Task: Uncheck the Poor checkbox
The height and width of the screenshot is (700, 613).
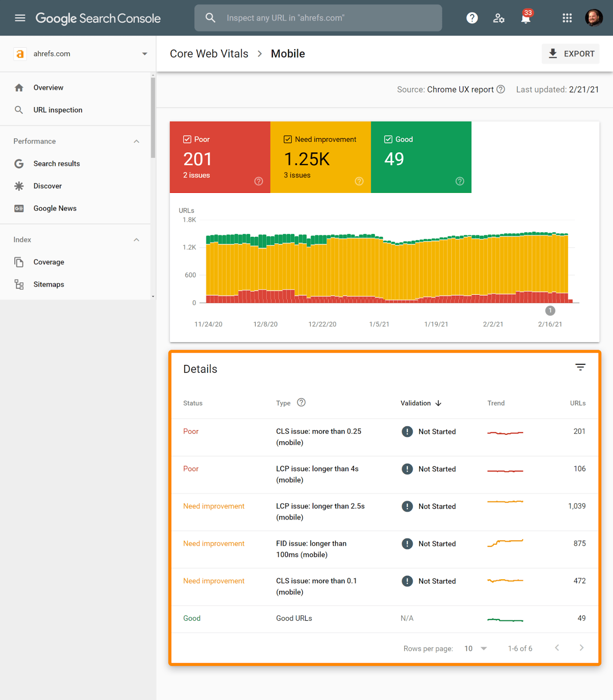Action: point(187,139)
